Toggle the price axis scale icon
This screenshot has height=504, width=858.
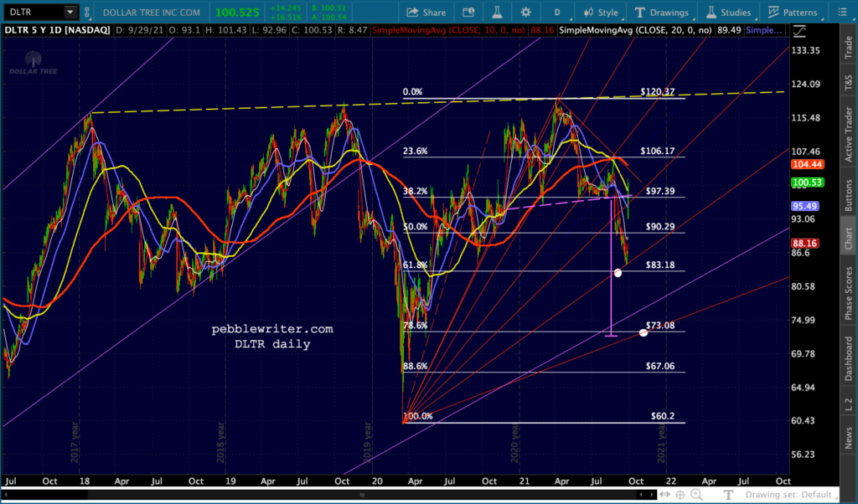tap(799, 31)
